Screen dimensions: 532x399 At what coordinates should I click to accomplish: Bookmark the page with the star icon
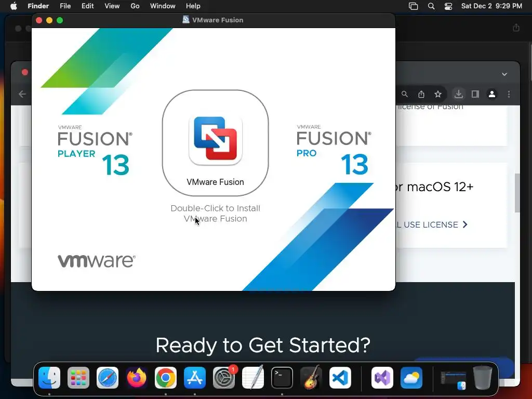coord(438,94)
